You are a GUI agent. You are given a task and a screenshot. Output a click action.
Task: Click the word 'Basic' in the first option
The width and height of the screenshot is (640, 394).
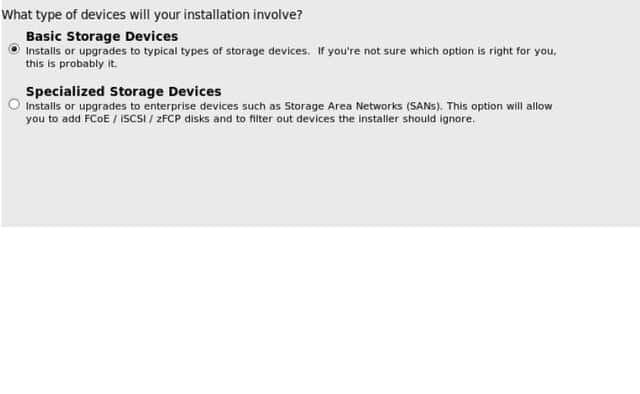click(x=44, y=36)
